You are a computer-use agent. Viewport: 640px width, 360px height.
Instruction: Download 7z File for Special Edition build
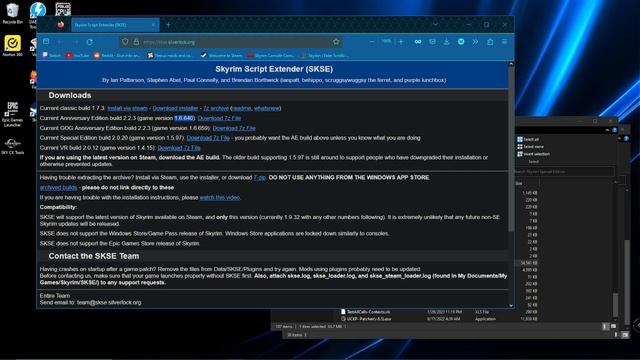tap(208, 138)
